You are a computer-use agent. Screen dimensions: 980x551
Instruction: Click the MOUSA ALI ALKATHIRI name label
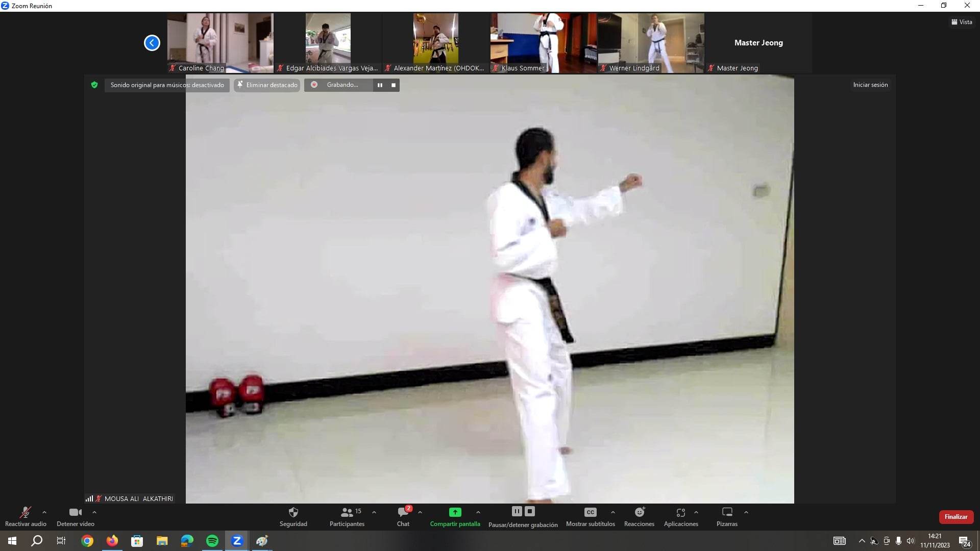[x=138, y=498]
